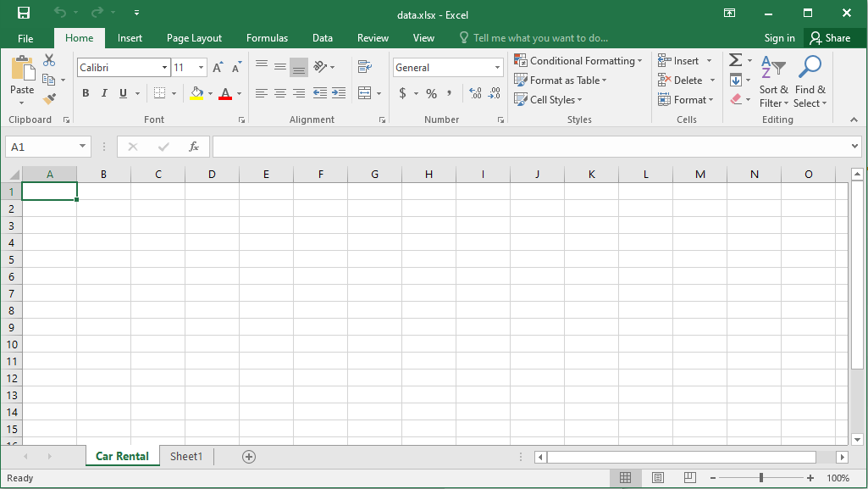Click the Tell me what you want search box
Image resolution: width=868 pixels, height=489 pixels.
534,38
